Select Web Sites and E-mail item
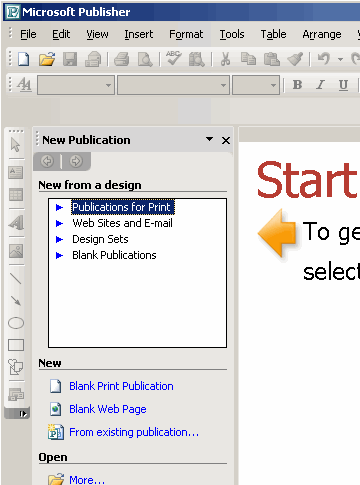This screenshot has width=360, height=485. [x=122, y=223]
